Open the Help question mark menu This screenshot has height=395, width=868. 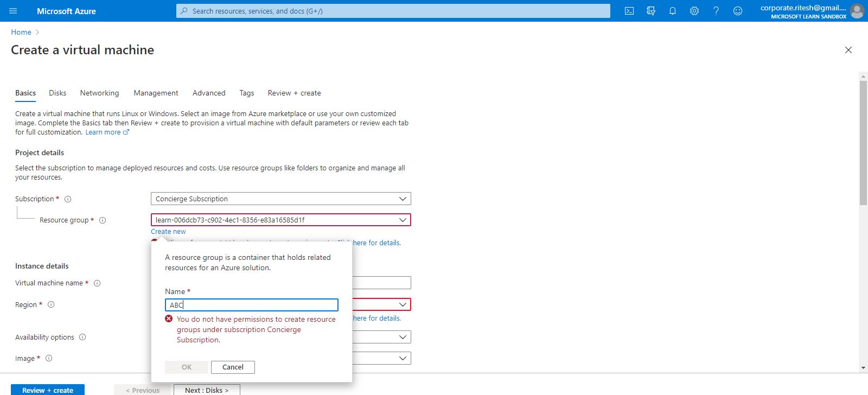(x=716, y=11)
